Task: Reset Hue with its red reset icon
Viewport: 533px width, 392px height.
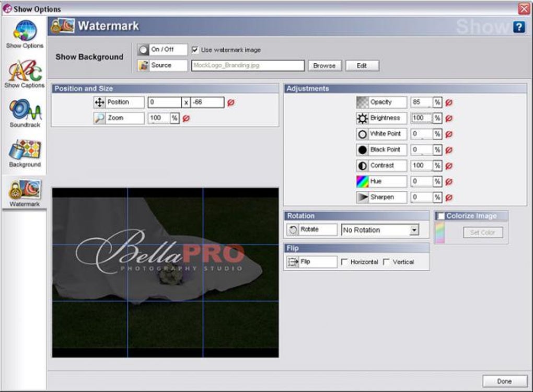Action: (x=449, y=181)
